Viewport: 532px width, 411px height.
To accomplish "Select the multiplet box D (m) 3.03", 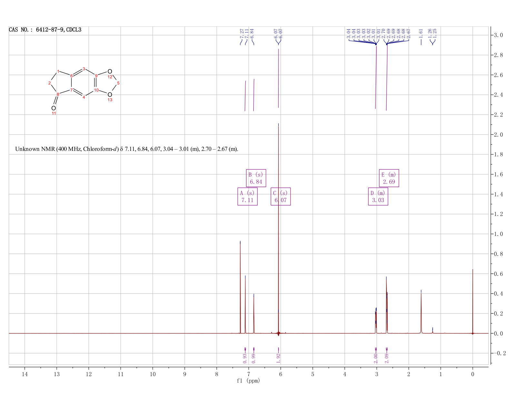I will 378,196.
